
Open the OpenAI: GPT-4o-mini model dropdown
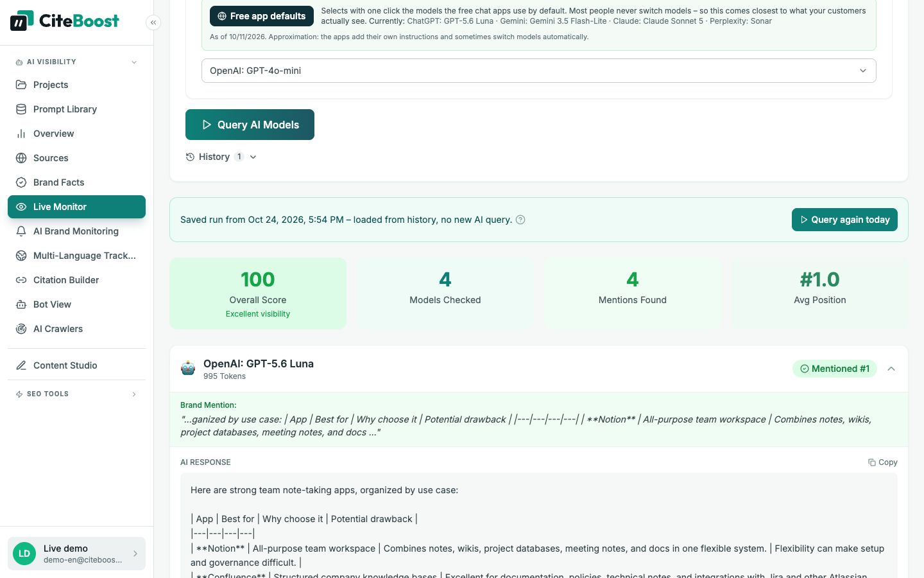click(x=539, y=71)
